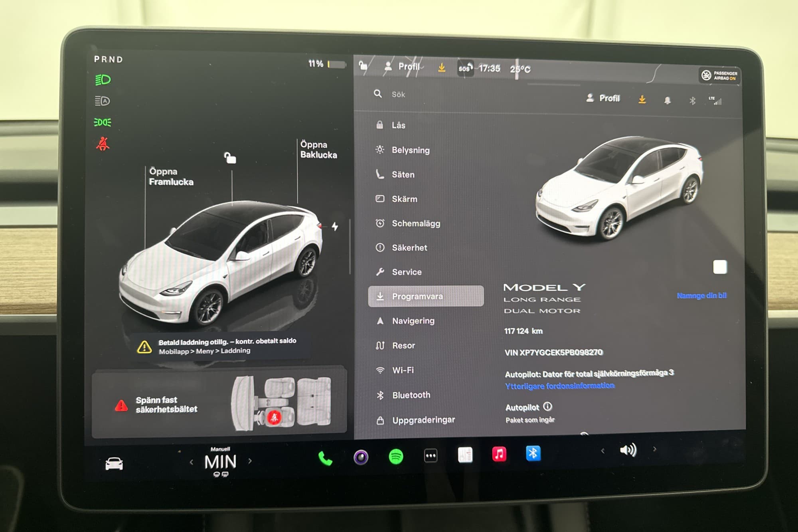Tap the white color swatch square
Image resolution: width=798 pixels, height=532 pixels.
pyautogui.click(x=720, y=267)
